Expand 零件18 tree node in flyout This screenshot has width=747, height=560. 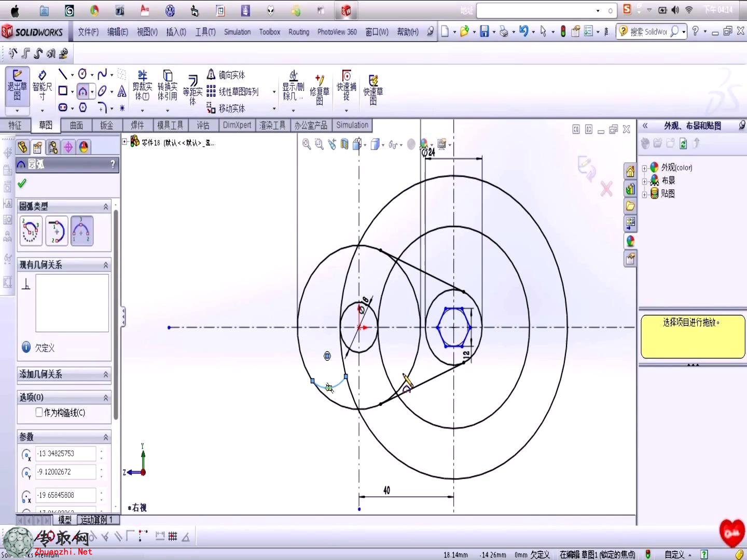pos(125,141)
